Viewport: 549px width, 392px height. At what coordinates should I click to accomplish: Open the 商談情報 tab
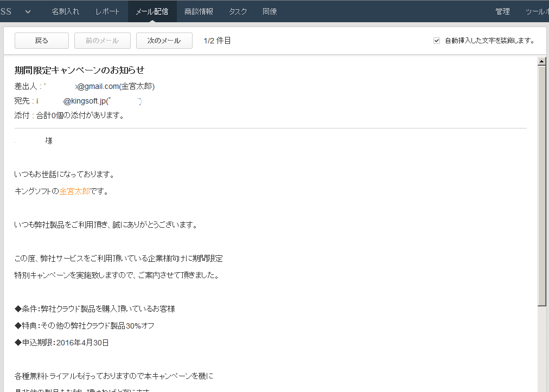pos(199,11)
